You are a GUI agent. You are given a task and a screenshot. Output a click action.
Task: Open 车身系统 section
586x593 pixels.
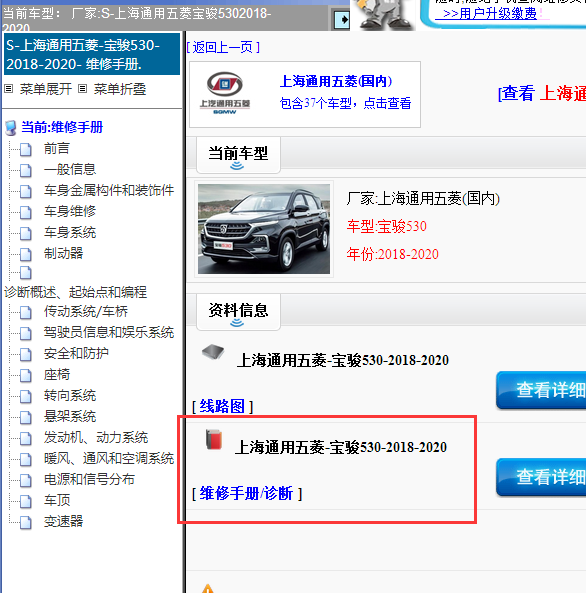pos(70,232)
